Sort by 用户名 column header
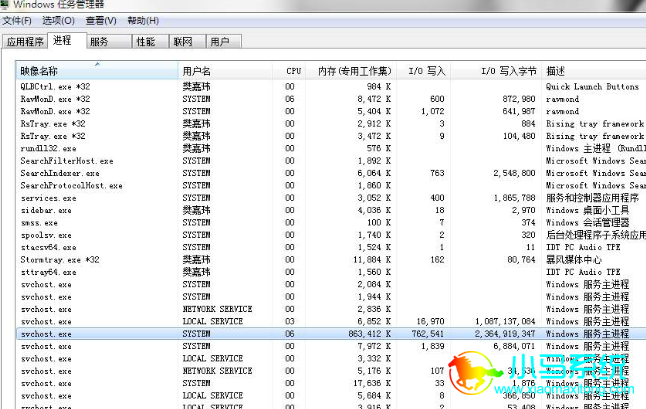This screenshot has height=409, width=646. point(226,71)
